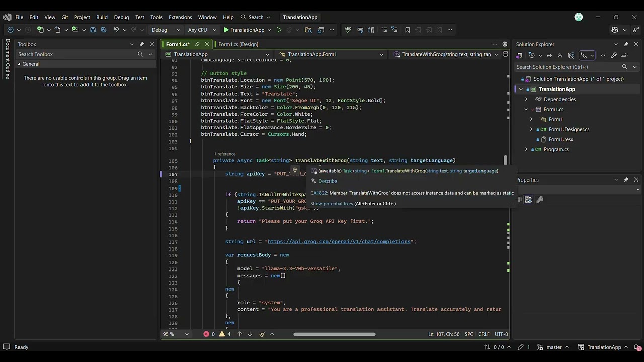
Task: Click the Solution Explorer search magnifier icon
Action: pos(625,67)
